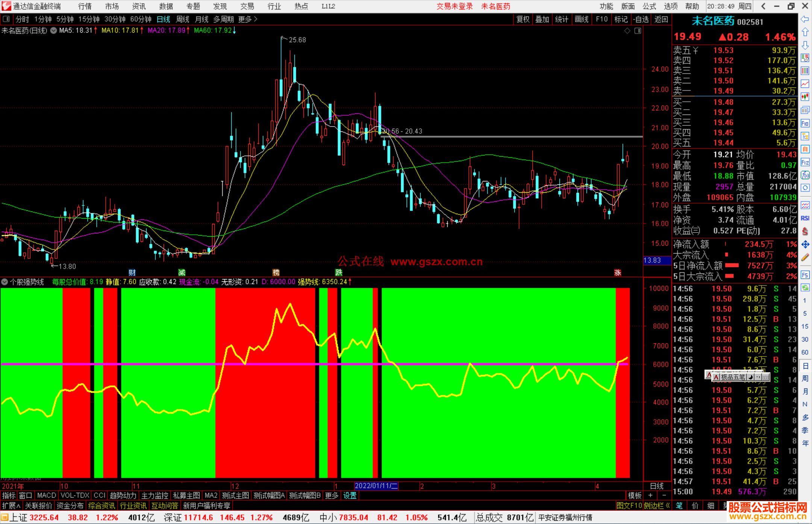The width and height of the screenshot is (812, 524).
Task: Click the 涨 event marker near chart right edge
Action: pyautogui.click(x=618, y=272)
